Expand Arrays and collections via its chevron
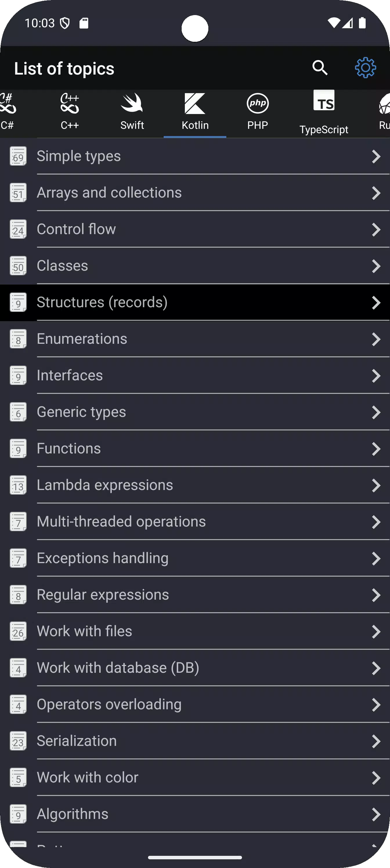This screenshot has height=868, width=390. pyautogui.click(x=376, y=193)
